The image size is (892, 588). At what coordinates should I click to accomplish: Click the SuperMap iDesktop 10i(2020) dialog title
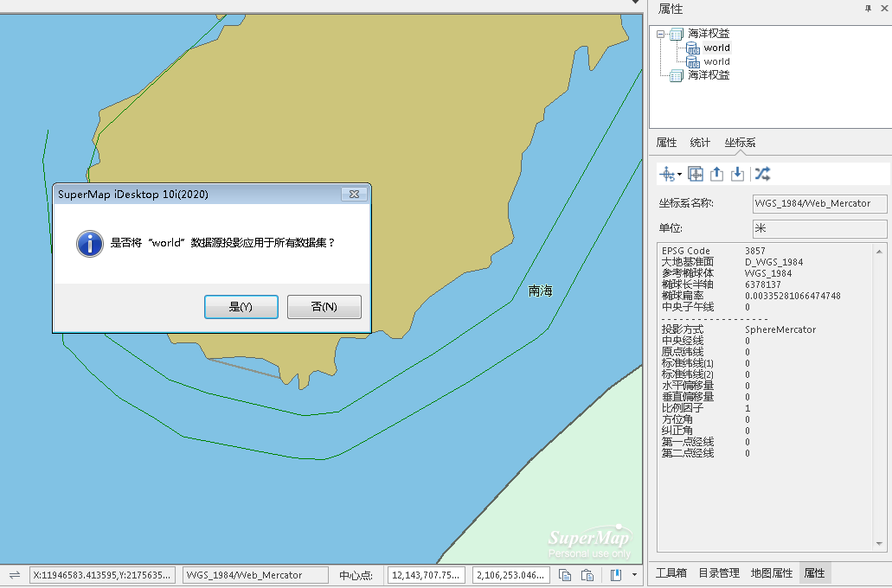click(x=133, y=194)
